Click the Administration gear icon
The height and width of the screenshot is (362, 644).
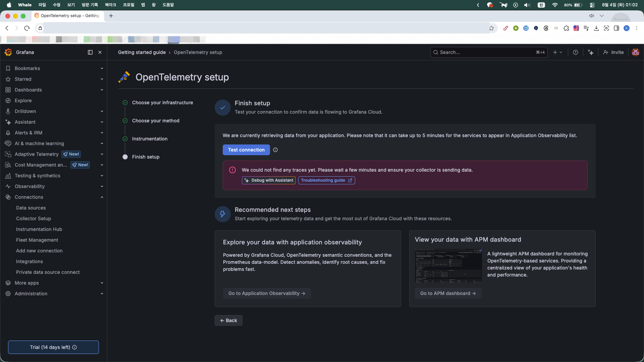(8, 294)
